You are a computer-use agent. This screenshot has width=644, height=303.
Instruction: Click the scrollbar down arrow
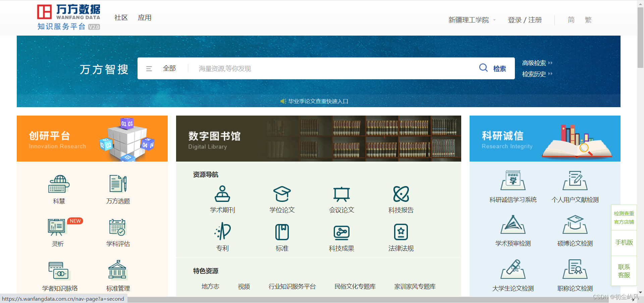click(x=640, y=293)
